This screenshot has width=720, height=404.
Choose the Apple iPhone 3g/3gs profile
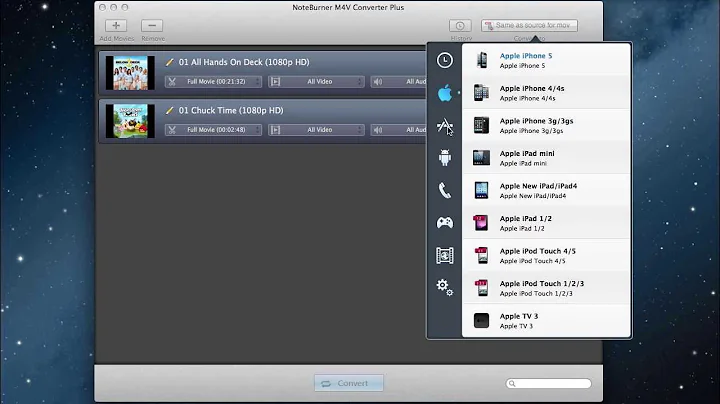click(546, 125)
